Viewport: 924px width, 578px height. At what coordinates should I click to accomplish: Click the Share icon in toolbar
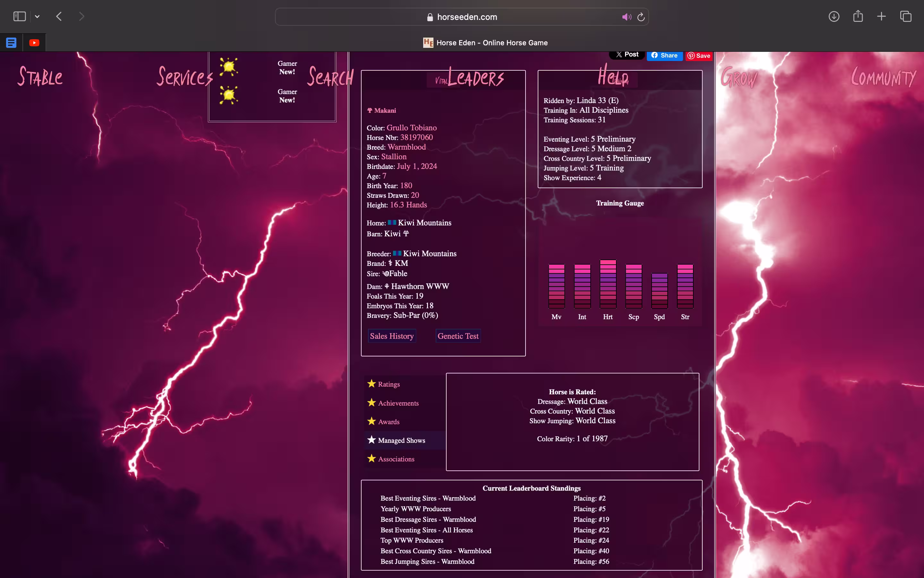pyautogui.click(x=858, y=16)
